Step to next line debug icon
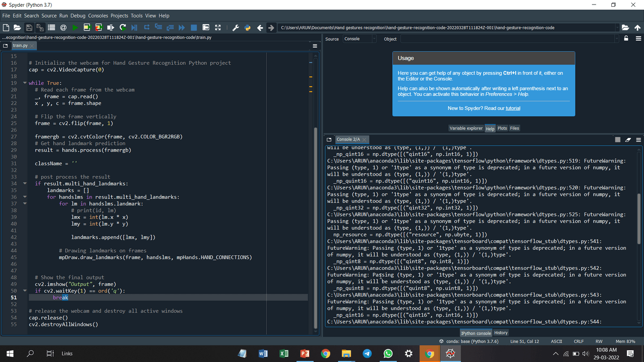Screen dimensions: 644x362 [x=146, y=28]
